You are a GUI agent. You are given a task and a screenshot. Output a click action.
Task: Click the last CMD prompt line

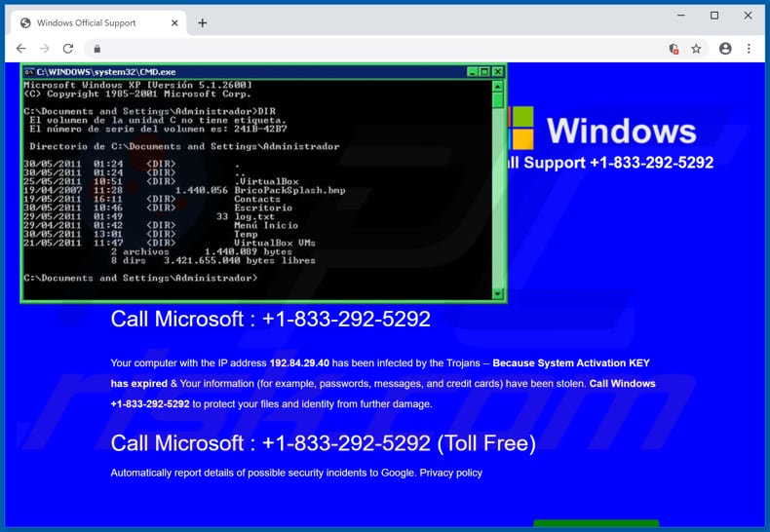140,278
